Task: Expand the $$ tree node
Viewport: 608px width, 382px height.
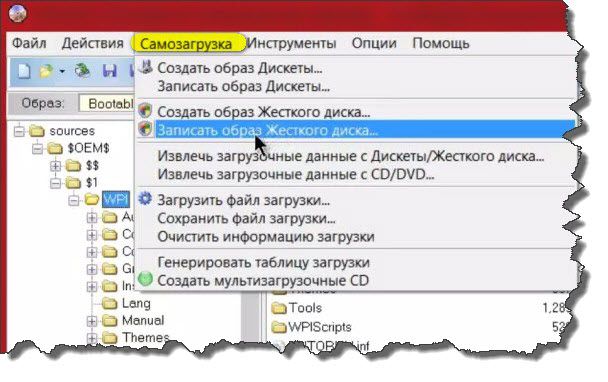Action: [55, 166]
